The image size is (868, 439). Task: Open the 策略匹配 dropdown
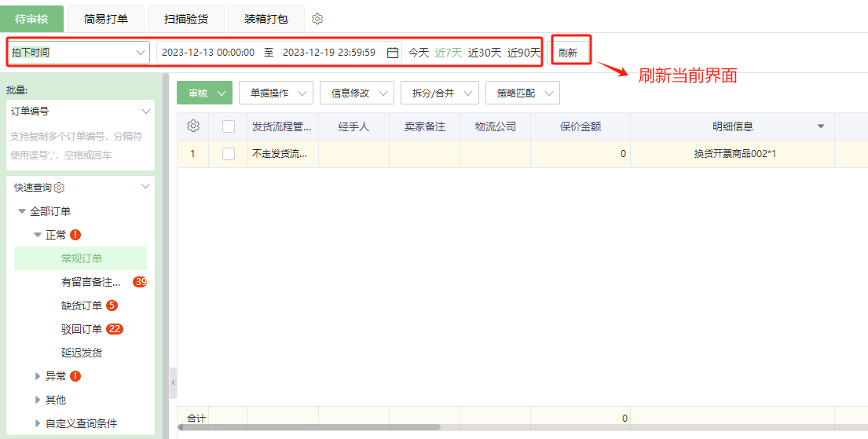click(522, 93)
